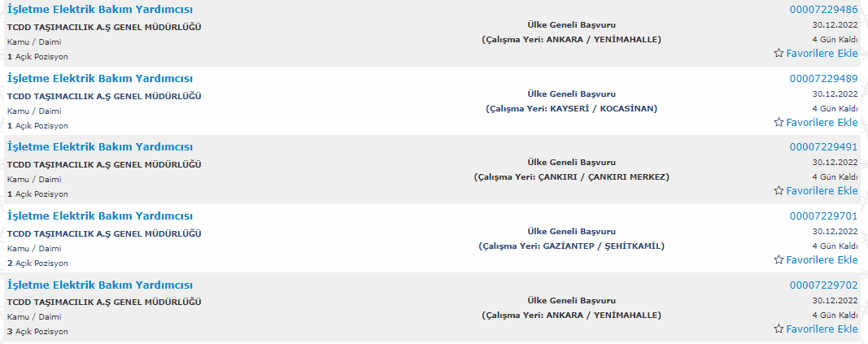The image size is (868, 344).
Task: Open listing number 00007229489
Action: click(x=824, y=79)
